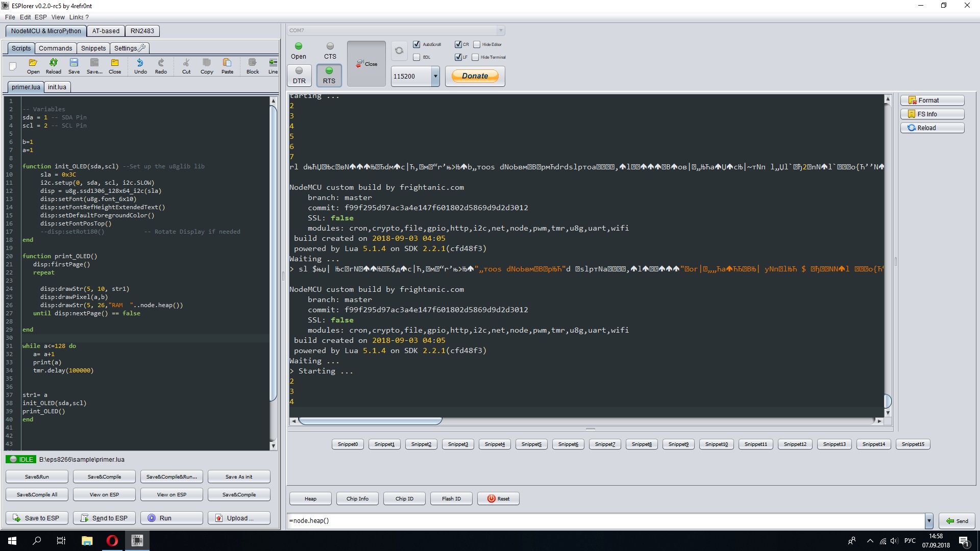Screen dimensions: 980x551
Task: Click the serial port refresh icon
Action: 399,51
